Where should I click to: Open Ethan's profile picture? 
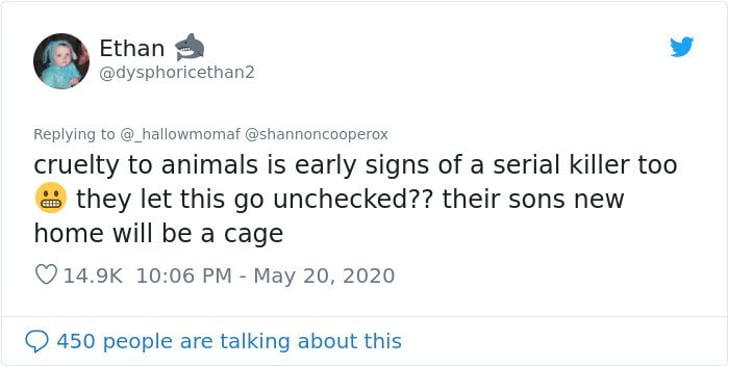tap(61, 61)
